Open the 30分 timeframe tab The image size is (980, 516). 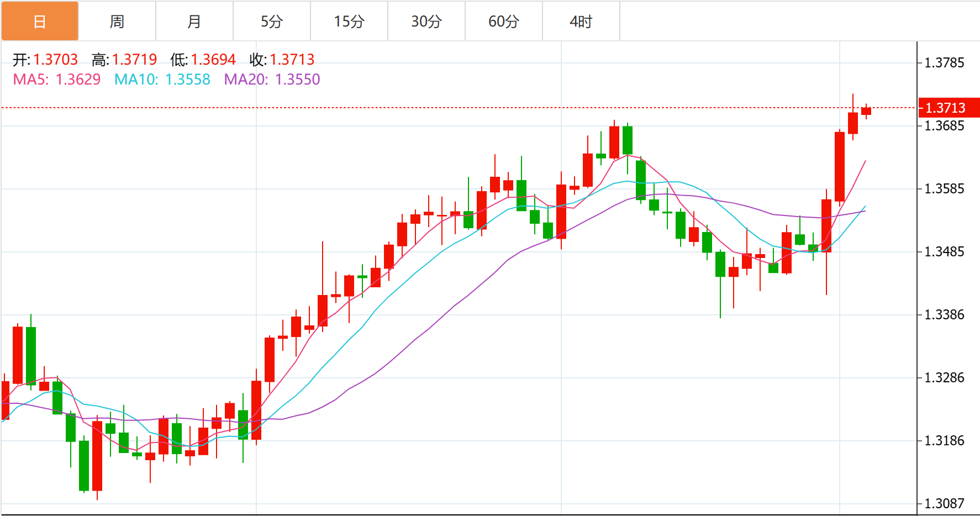tap(426, 21)
